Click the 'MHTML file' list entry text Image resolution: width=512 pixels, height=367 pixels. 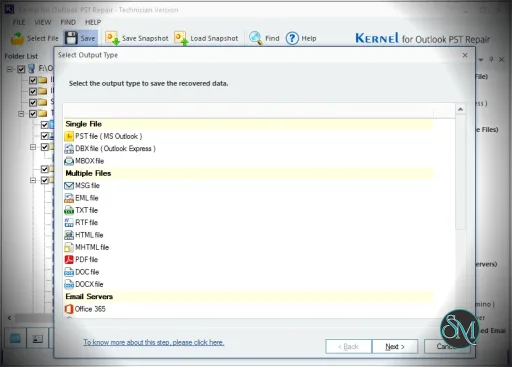click(x=92, y=247)
